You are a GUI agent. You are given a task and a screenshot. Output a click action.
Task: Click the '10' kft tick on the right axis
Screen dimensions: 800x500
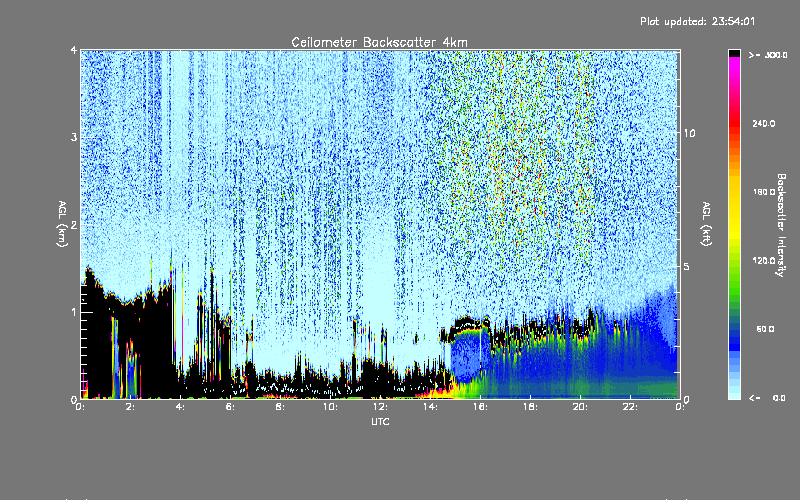[x=689, y=133]
